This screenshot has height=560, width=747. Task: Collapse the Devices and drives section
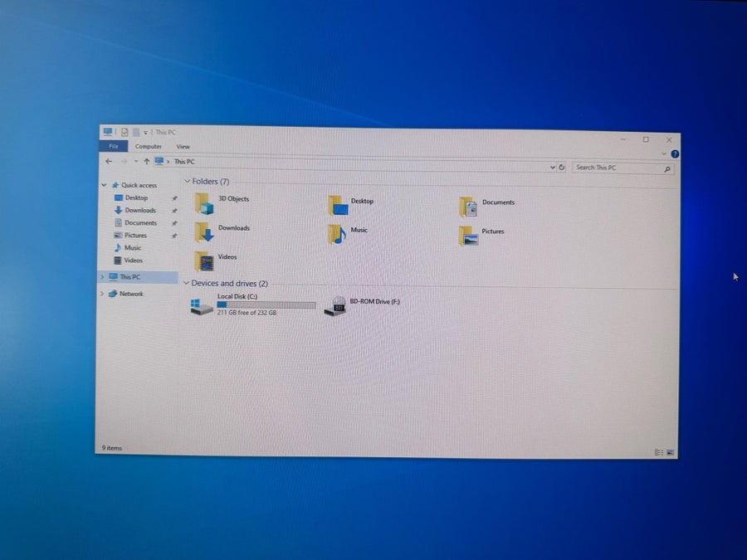[x=186, y=283]
